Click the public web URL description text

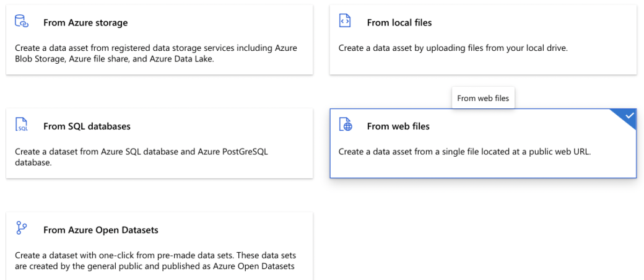click(464, 152)
